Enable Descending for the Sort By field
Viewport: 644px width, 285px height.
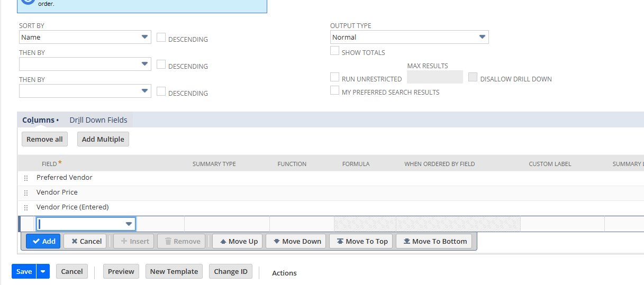161,38
